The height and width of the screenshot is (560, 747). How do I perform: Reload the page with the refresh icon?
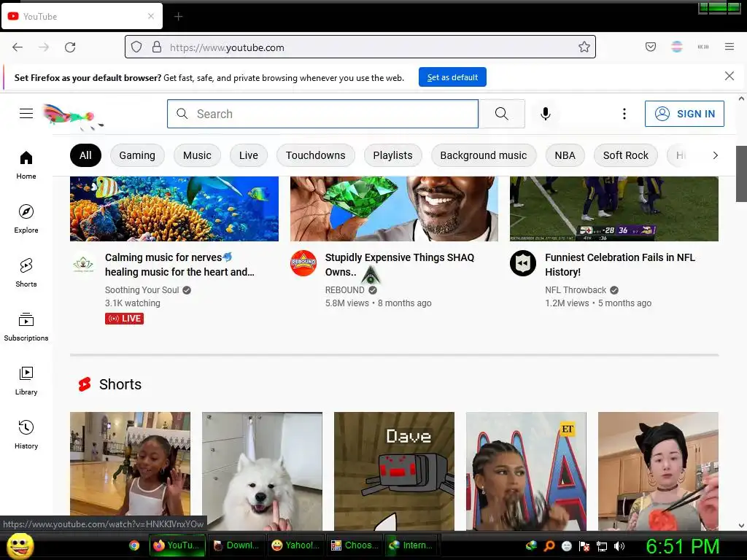(x=70, y=47)
